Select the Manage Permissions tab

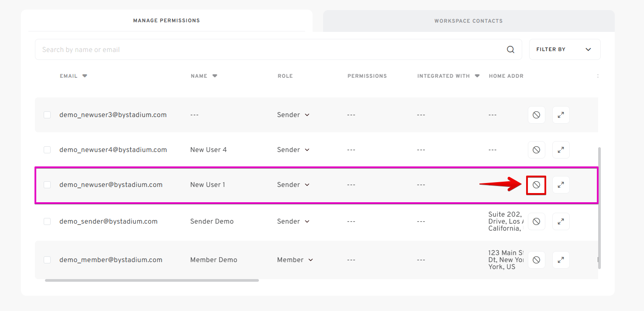(x=166, y=21)
